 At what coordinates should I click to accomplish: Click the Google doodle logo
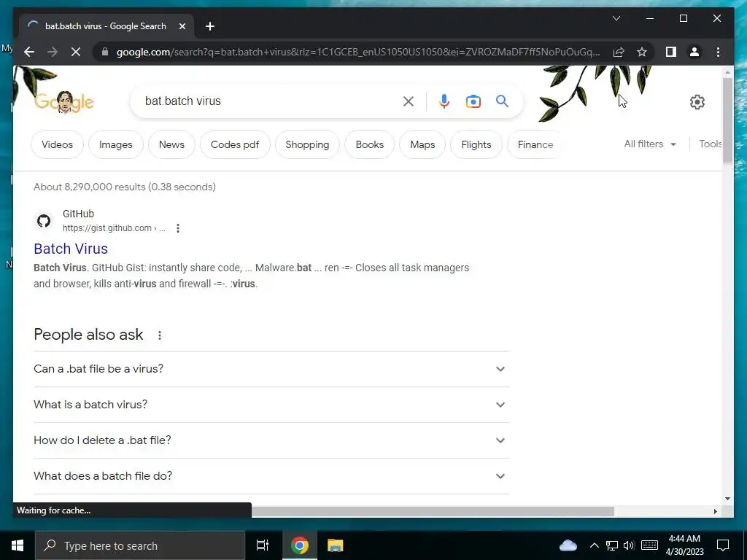(x=64, y=102)
